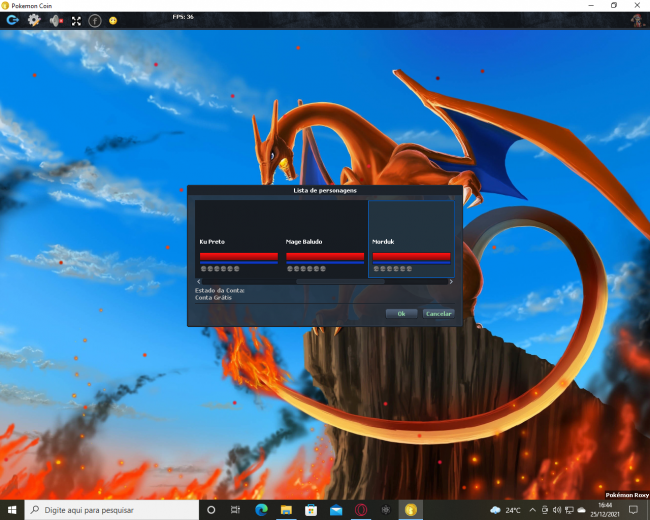Click the volume icon in system tray
The width and height of the screenshot is (650, 520).
557,510
